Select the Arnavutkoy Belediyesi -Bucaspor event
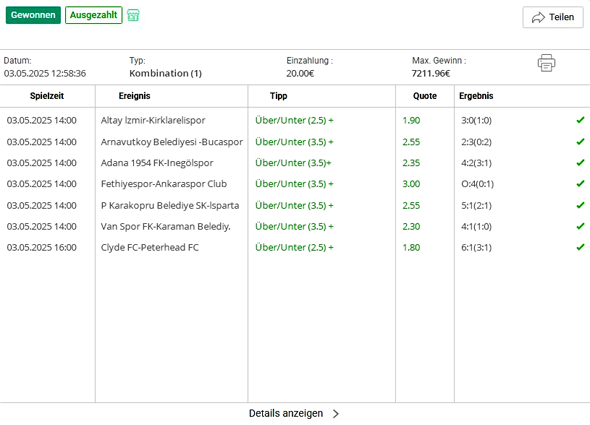This screenshot has width=590, height=425. [172, 142]
